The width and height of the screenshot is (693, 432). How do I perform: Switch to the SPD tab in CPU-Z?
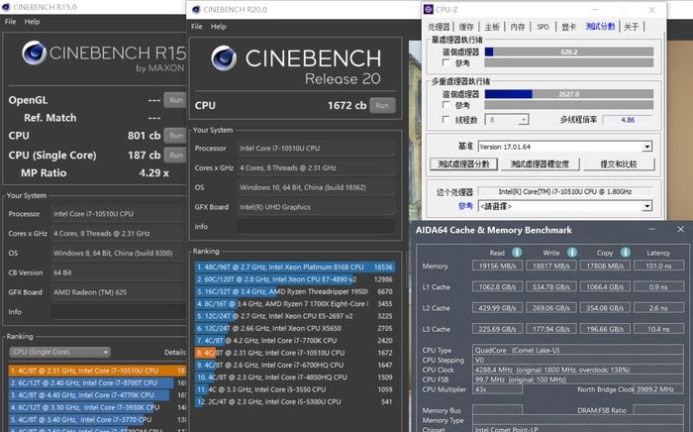[543, 27]
